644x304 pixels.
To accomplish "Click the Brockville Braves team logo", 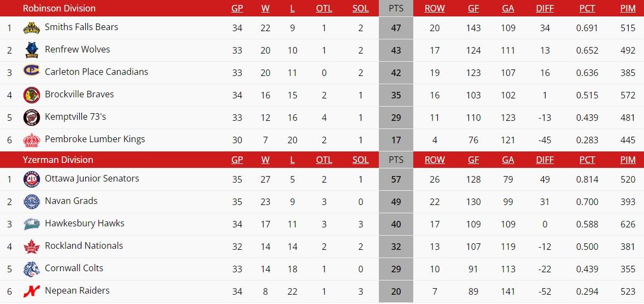I will [32, 95].
